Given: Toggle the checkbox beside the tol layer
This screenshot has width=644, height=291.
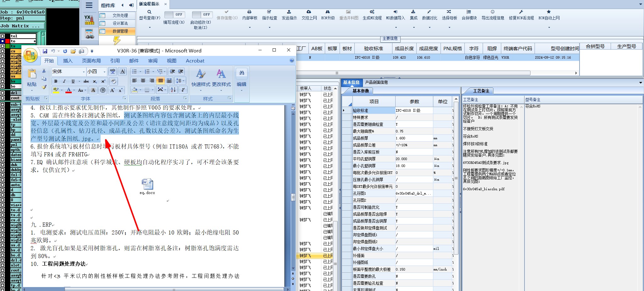Looking at the screenshot, I should point(3,36).
